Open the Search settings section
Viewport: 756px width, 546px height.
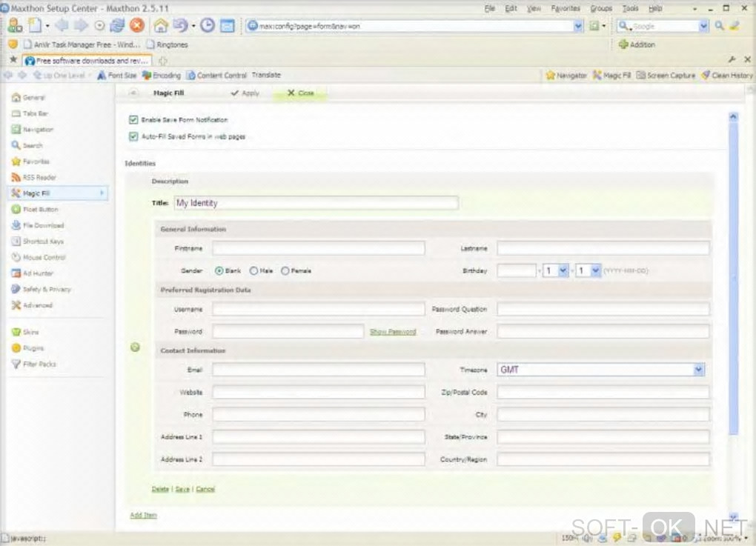(x=27, y=145)
